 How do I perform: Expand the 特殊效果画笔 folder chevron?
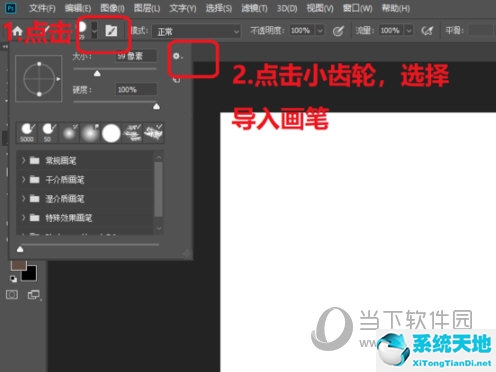click(x=23, y=218)
